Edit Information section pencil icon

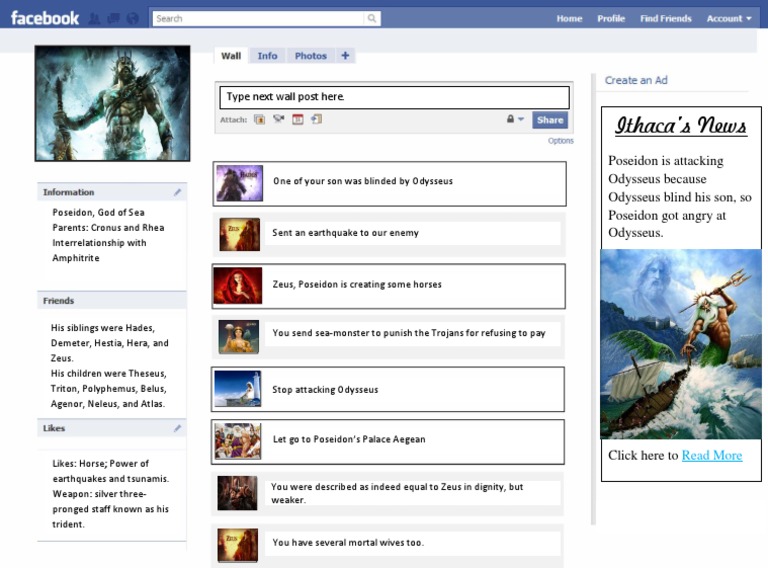point(177,192)
